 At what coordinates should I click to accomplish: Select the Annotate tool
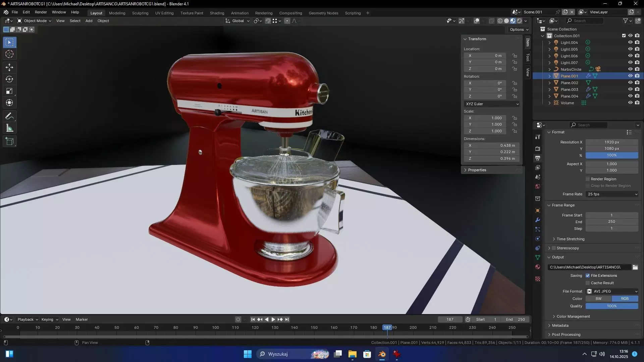[9, 116]
